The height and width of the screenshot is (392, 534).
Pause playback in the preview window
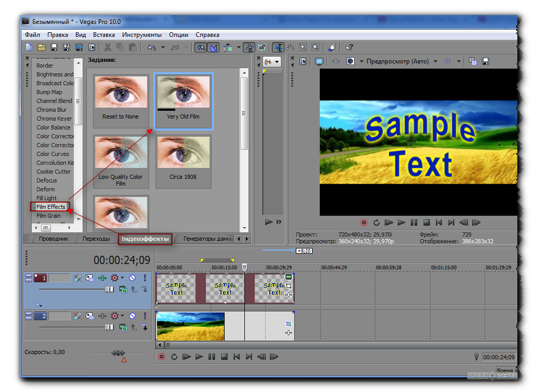pos(414,223)
